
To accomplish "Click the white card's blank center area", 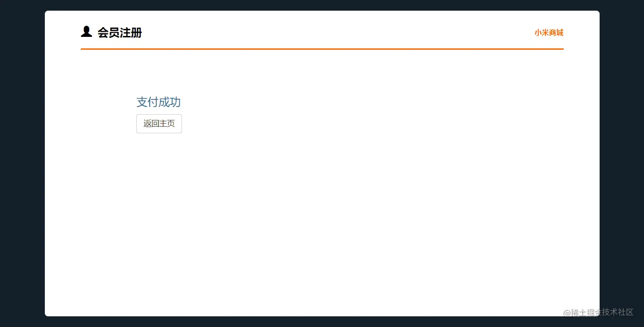I will point(322,200).
